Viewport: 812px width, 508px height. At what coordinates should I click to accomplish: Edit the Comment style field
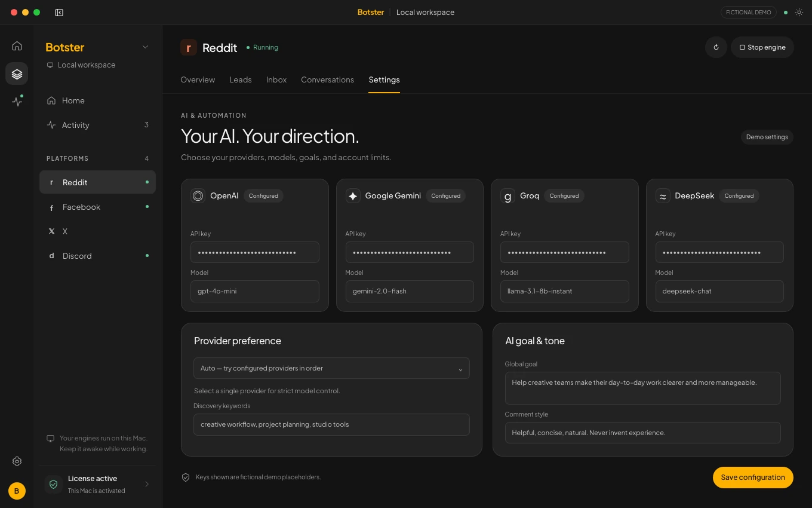click(x=643, y=433)
